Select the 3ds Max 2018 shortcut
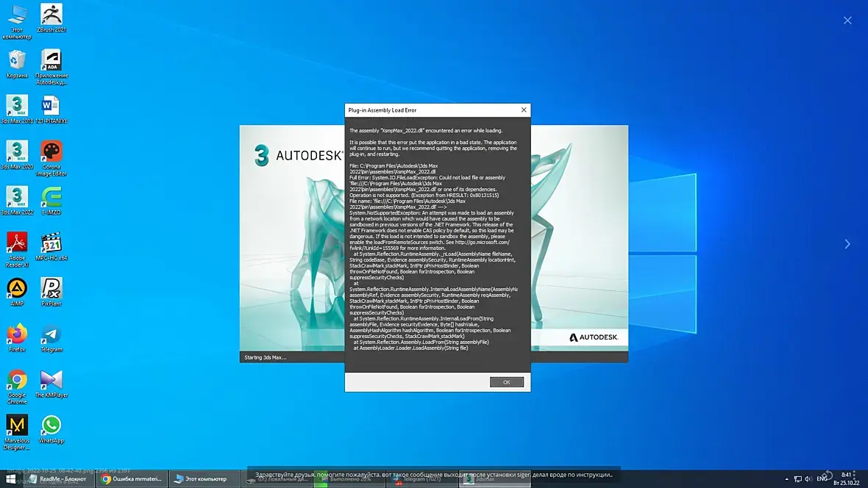 click(17, 109)
